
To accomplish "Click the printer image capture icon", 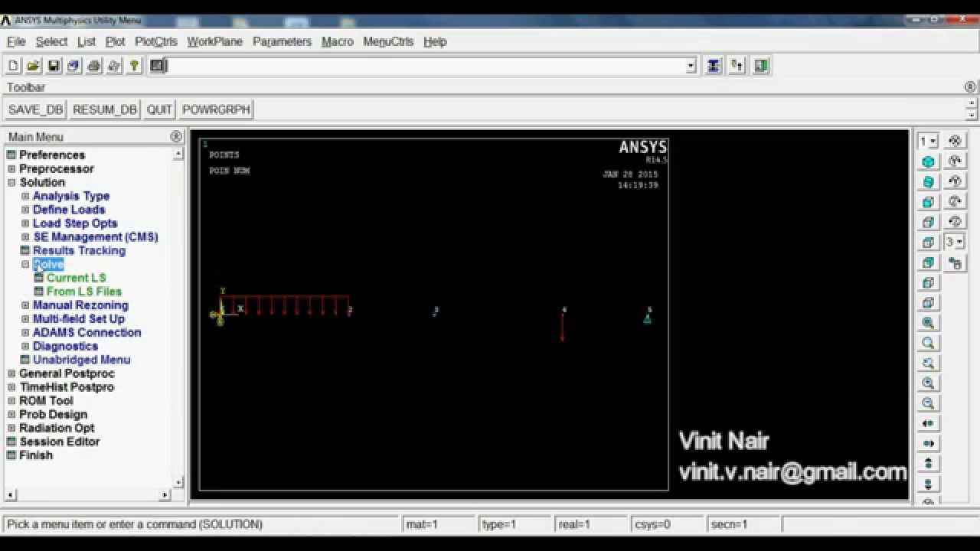I will click(x=93, y=66).
